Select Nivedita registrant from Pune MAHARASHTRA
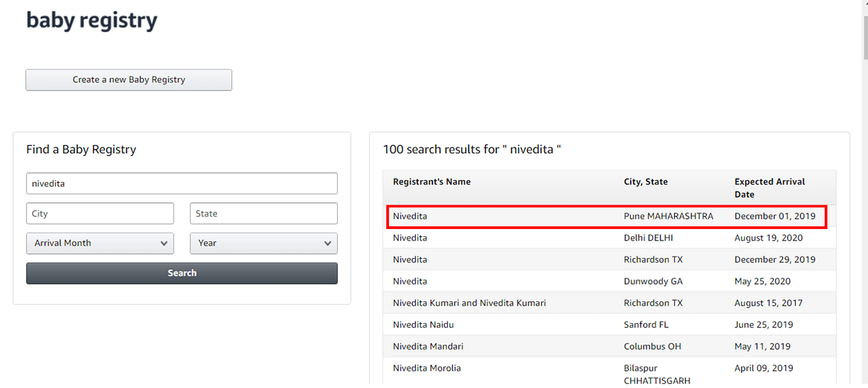Viewport: 868px width, 388px height. 609,216
